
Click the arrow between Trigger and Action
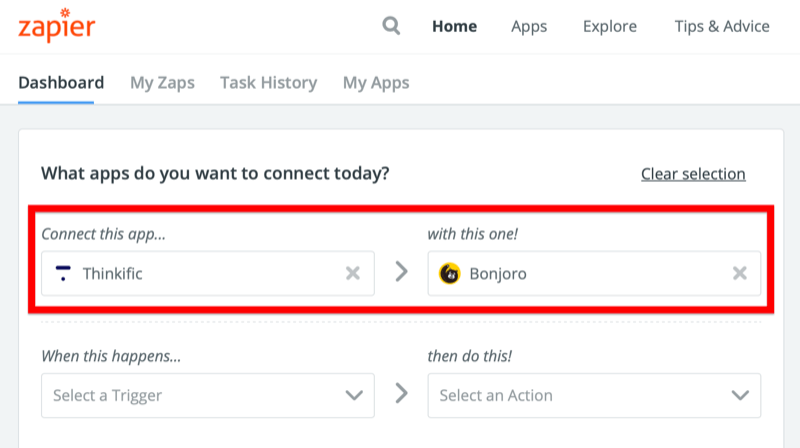pos(402,393)
